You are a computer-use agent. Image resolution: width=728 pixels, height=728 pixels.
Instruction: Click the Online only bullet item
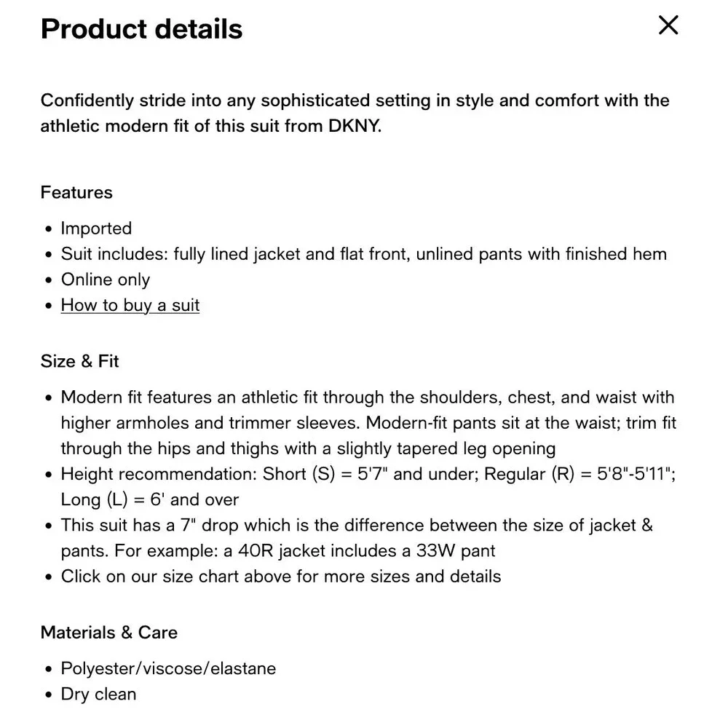click(x=106, y=280)
